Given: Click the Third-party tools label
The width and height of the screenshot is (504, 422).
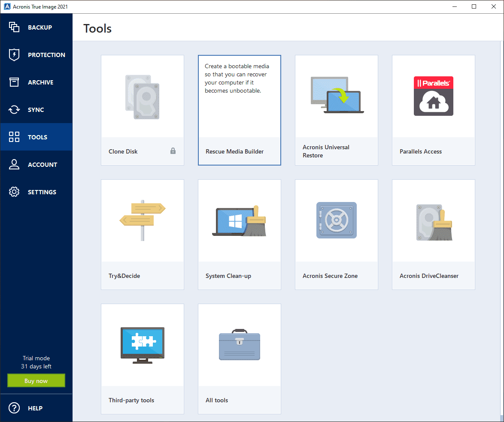Looking at the screenshot, I should tap(131, 400).
